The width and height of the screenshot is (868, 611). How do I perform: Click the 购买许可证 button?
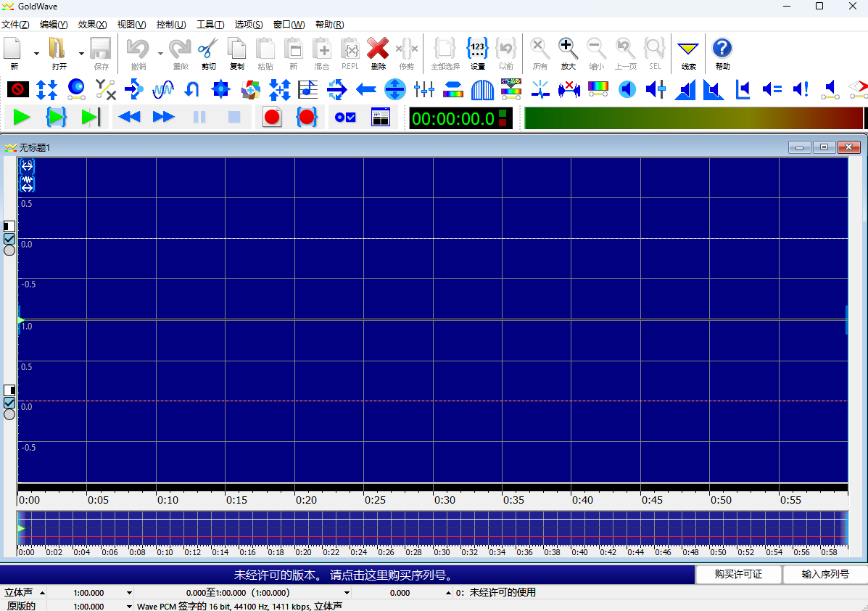click(738, 575)
